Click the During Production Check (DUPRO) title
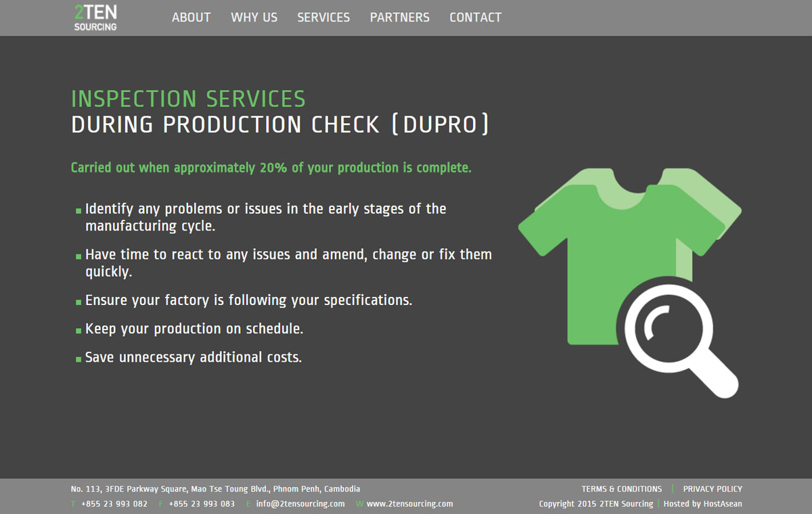This screenshot has width=812, height=514. point(279,125)
